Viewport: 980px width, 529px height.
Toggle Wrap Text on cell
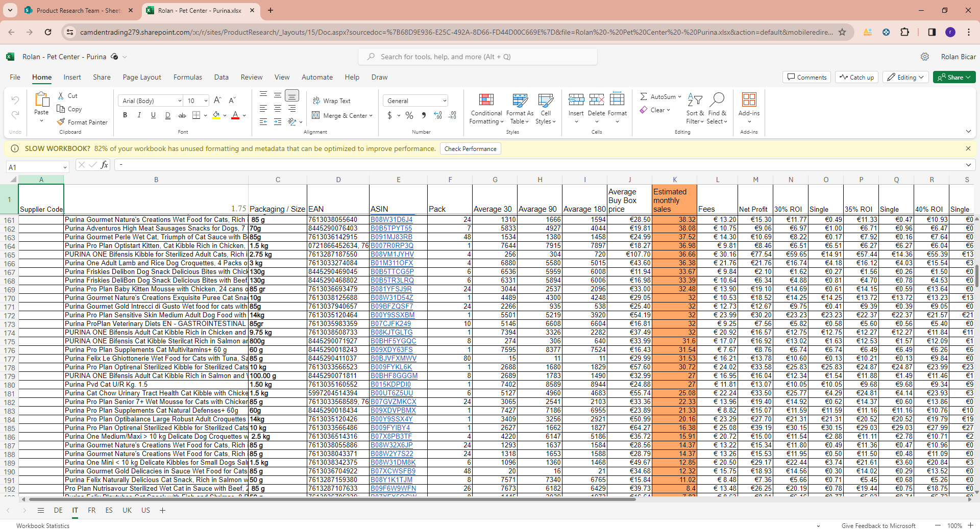coord(332,101)
